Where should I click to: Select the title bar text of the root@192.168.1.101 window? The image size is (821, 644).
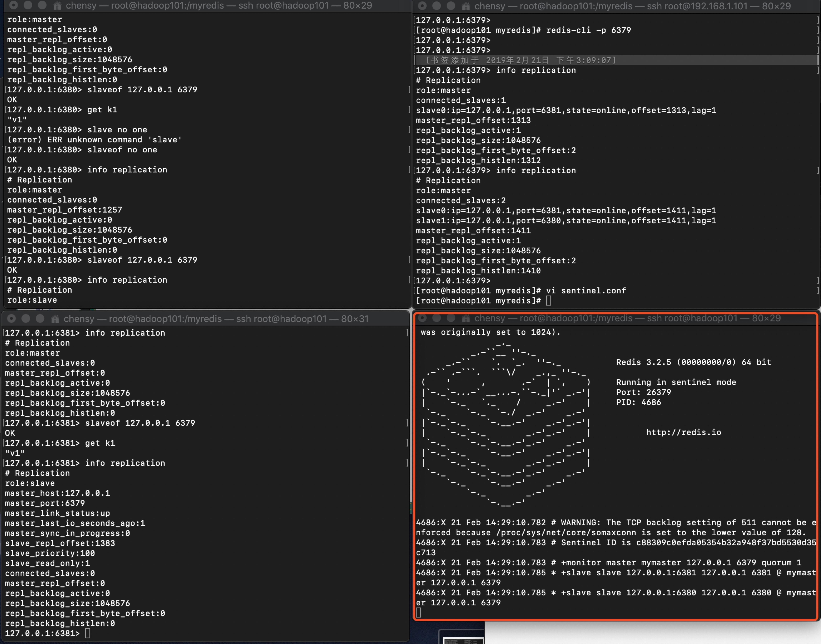632,6
